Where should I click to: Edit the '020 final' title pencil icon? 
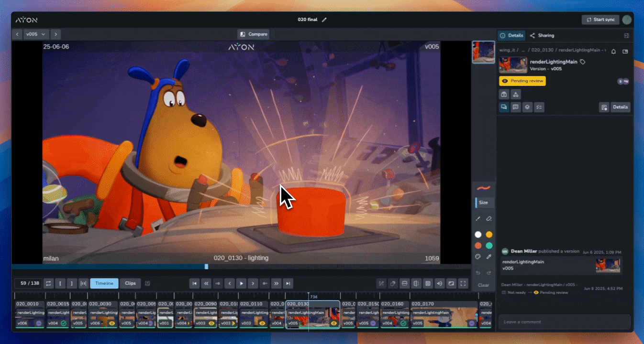click(x=324, y=20)
